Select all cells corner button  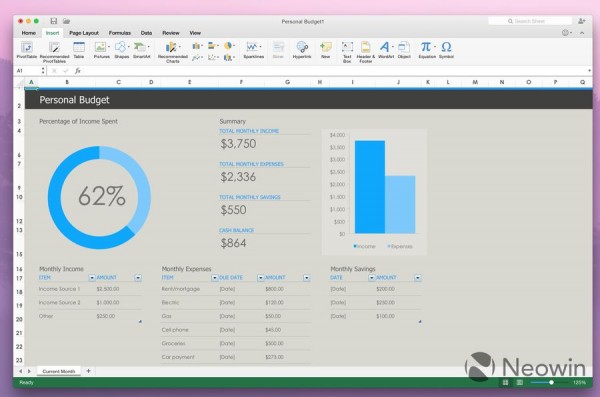tap(19, 82)
